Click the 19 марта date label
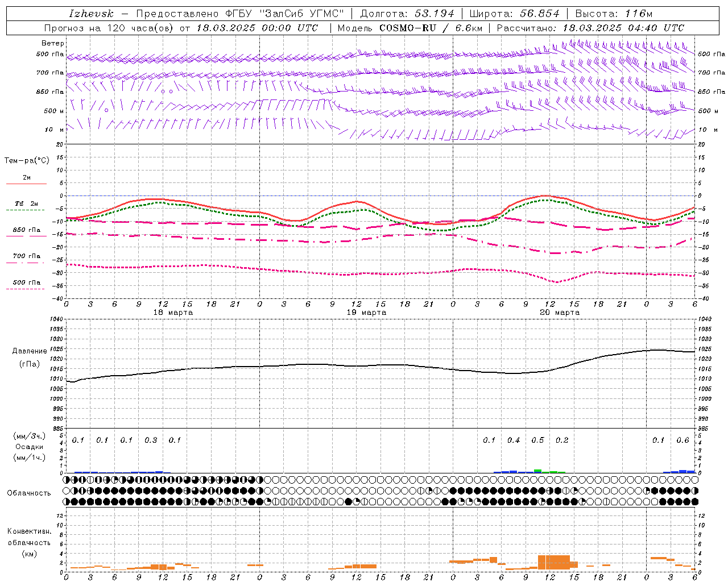Viewport: 728px width, 582px height. tap(366, 313)
